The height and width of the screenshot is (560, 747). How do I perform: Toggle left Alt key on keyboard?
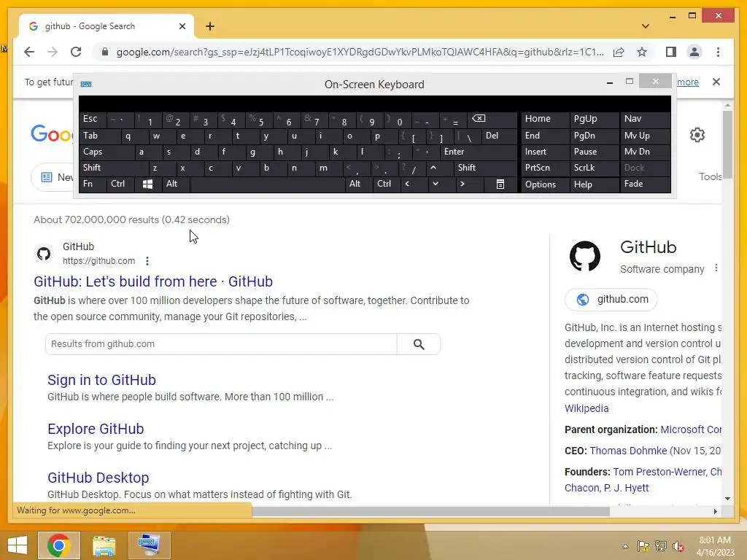pyautogui.click(x=175, y=184)
